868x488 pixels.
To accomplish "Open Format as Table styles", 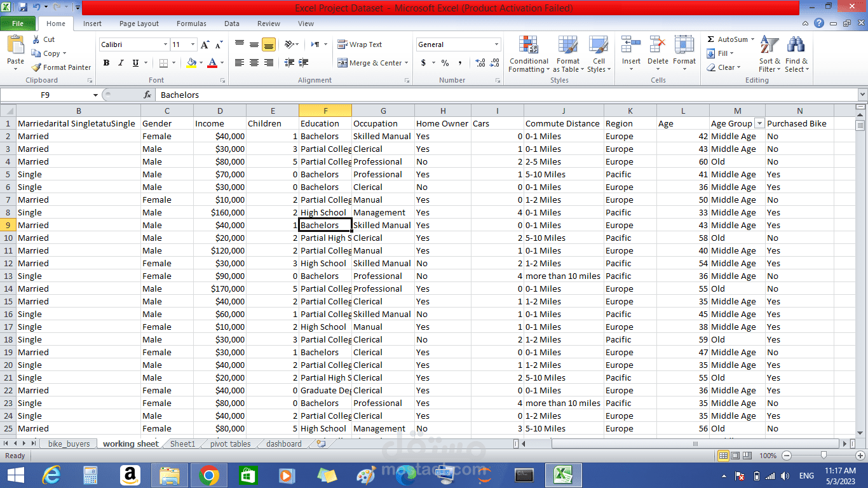I will pos(567,54).
